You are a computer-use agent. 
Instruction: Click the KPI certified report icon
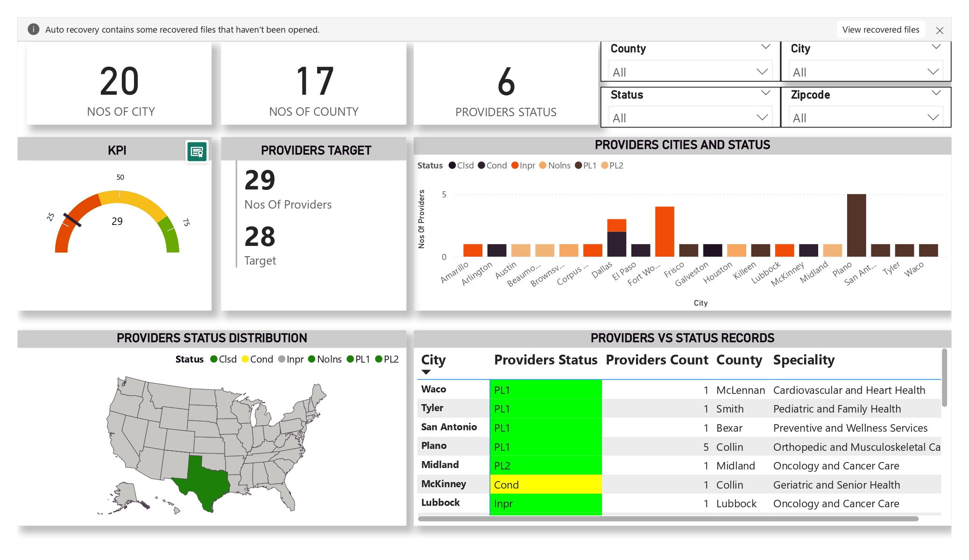(197, 152)
